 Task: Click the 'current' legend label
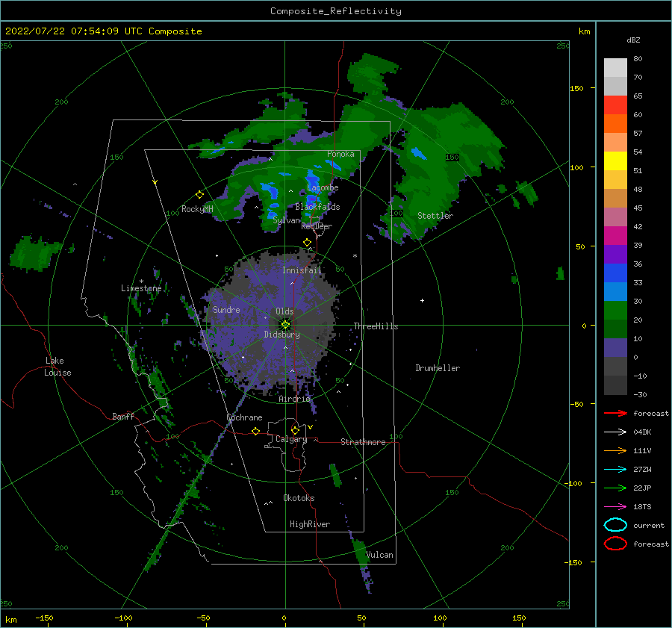(649, 526)
